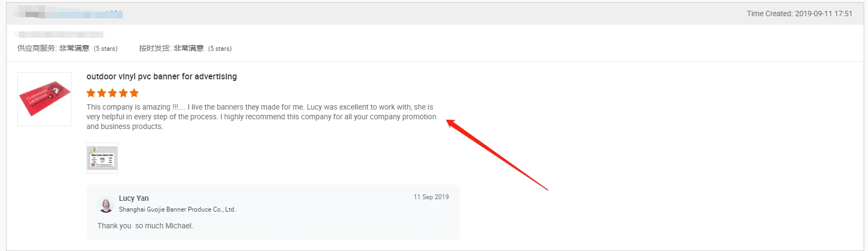Open Shanghai Guojie Banner Produce Co., Ltd.
This screenshot has width=868, height=251.
[177, 209]
